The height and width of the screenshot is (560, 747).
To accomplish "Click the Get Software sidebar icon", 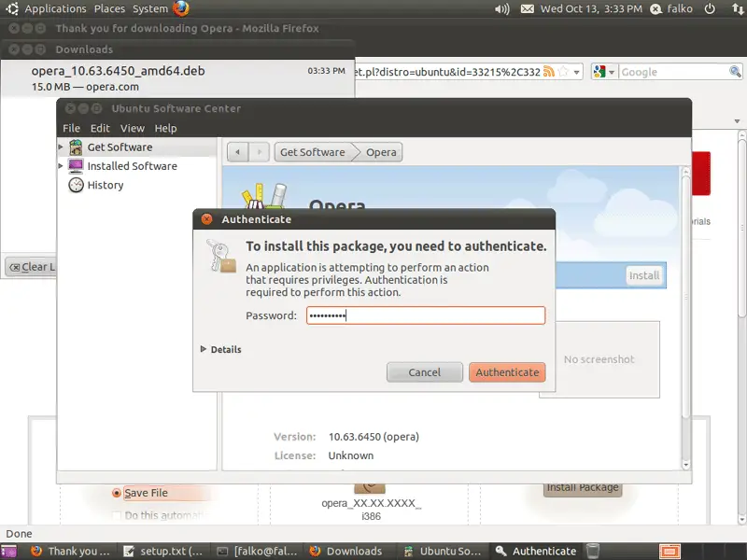I will (x=76, y=147).
